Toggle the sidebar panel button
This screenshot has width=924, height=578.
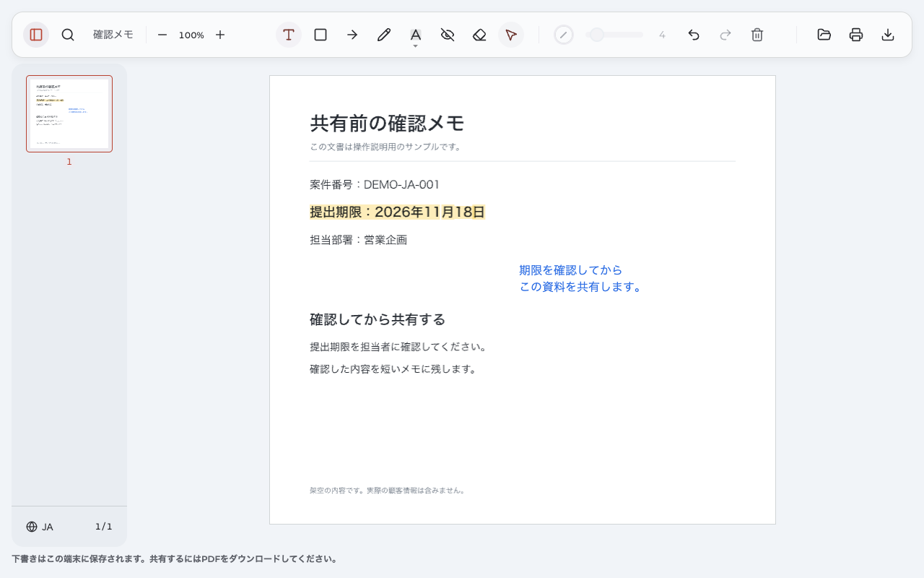click(36, 35)
